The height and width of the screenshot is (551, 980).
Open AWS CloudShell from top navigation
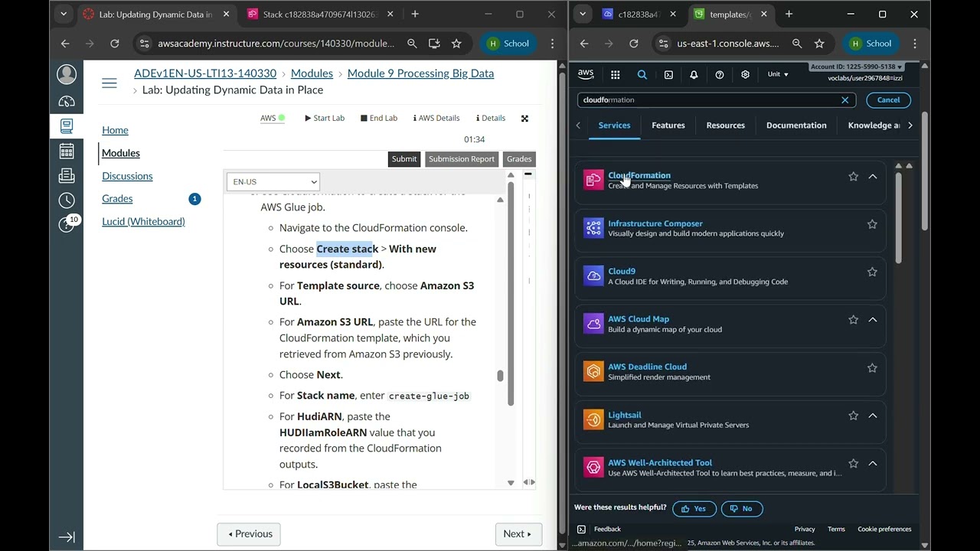668,74
